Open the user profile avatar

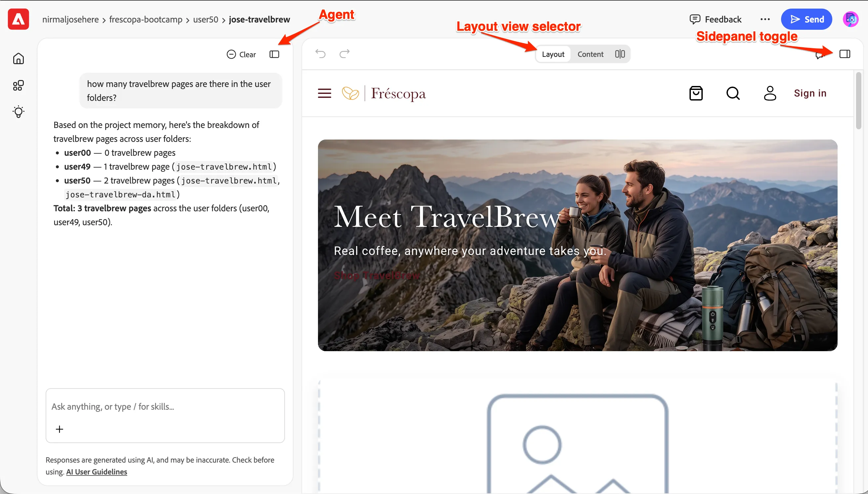(x=850, y=19)
